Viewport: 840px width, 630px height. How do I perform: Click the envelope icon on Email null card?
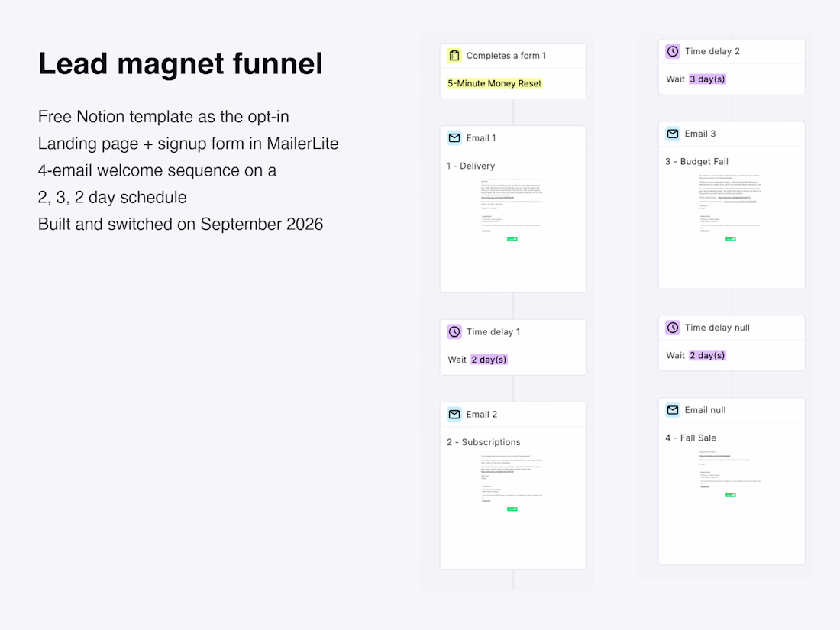(673, 410)
